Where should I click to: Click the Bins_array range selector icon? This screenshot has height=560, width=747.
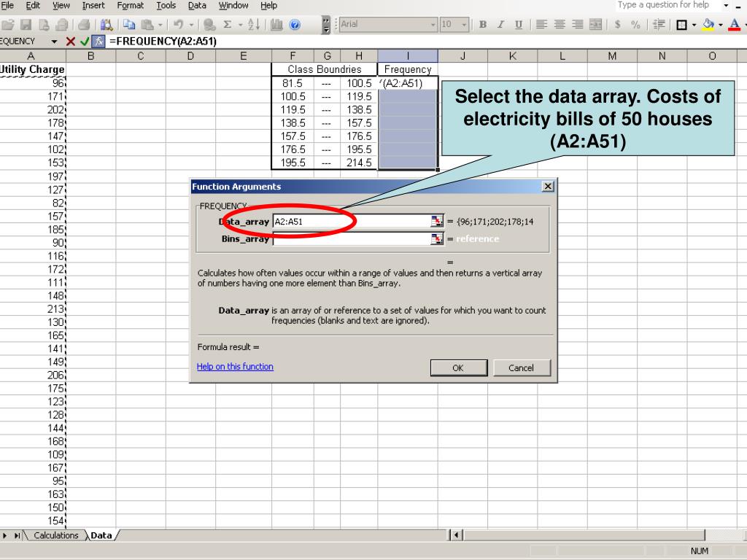point(436,238)
